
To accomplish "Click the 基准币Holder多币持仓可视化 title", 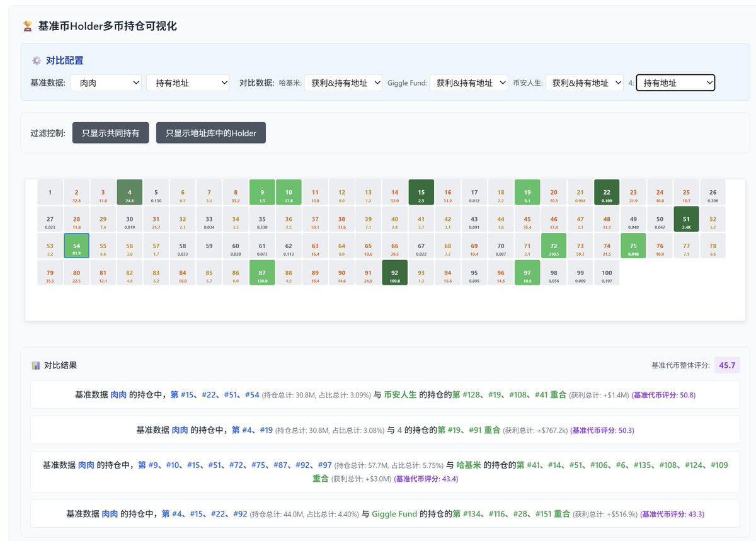I will tap(108, 26).
